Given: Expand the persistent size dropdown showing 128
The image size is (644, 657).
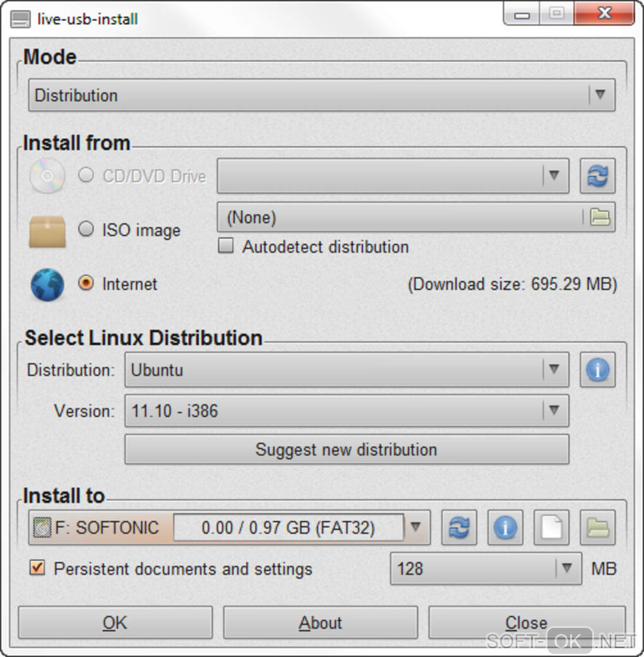Looking at the screenshot, I should pyautogui.click(x=485, y=569).
